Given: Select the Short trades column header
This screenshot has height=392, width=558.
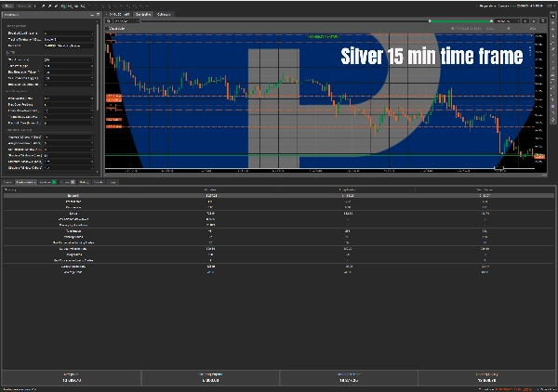Looking at the screenshot, I should pos(485,189).
